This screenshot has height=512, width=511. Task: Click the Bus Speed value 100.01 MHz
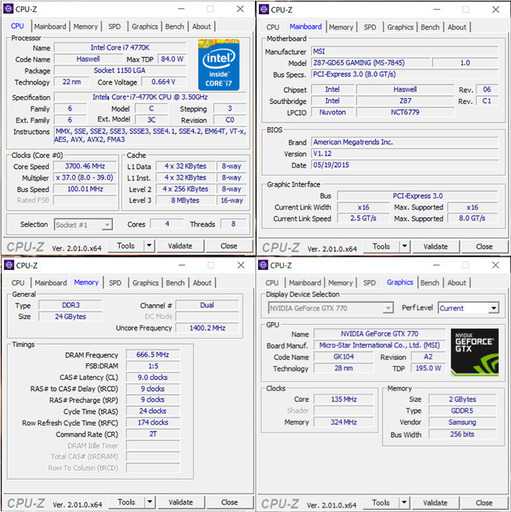click(85, 189)
